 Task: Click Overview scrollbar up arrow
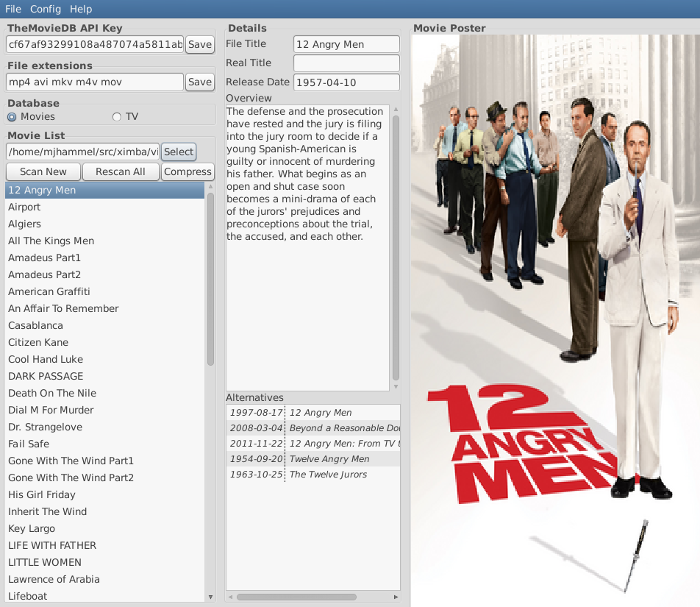396,109
